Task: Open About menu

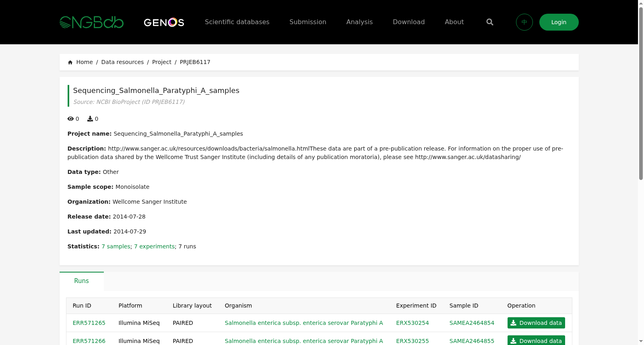Action: click(x=454, y=22)
